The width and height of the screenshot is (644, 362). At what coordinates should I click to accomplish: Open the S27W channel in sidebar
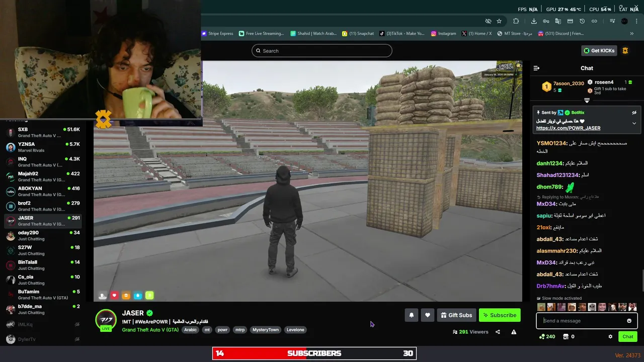coord(43,250)
